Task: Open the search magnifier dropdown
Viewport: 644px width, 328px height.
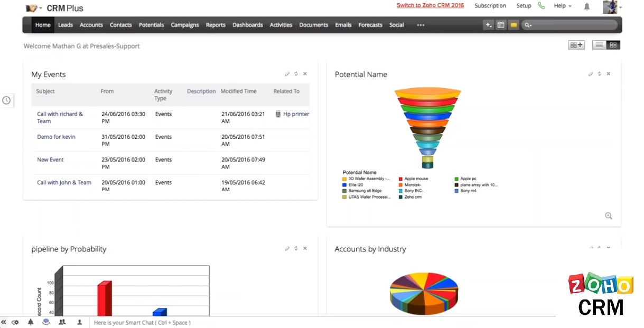Action: pos(527,25)
